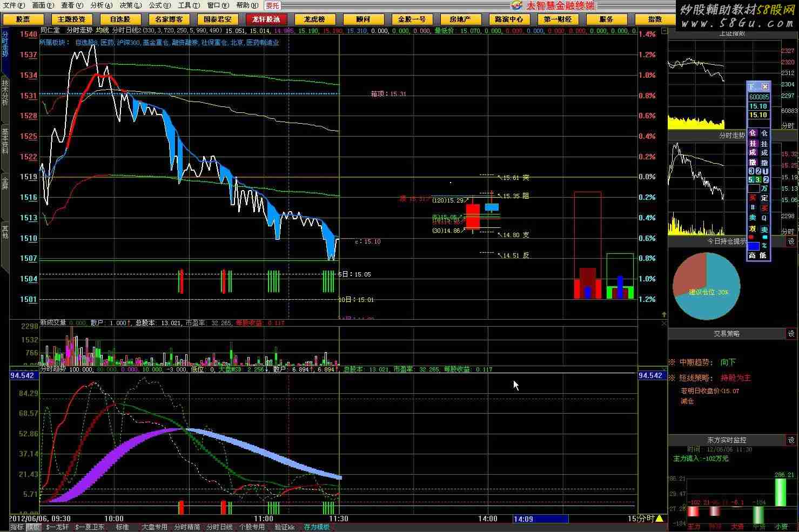Open the 帮助 menu

(247, 5)
